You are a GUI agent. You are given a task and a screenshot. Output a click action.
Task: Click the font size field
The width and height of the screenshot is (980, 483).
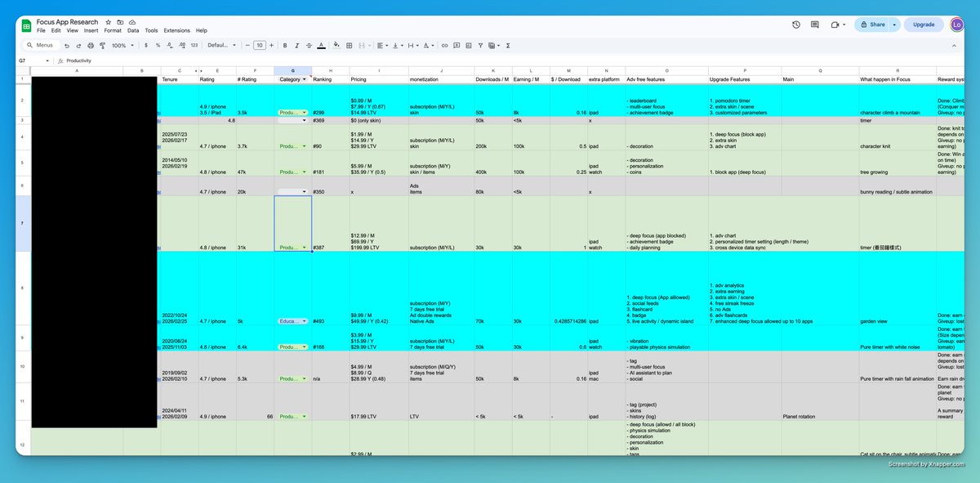point(260,45)
